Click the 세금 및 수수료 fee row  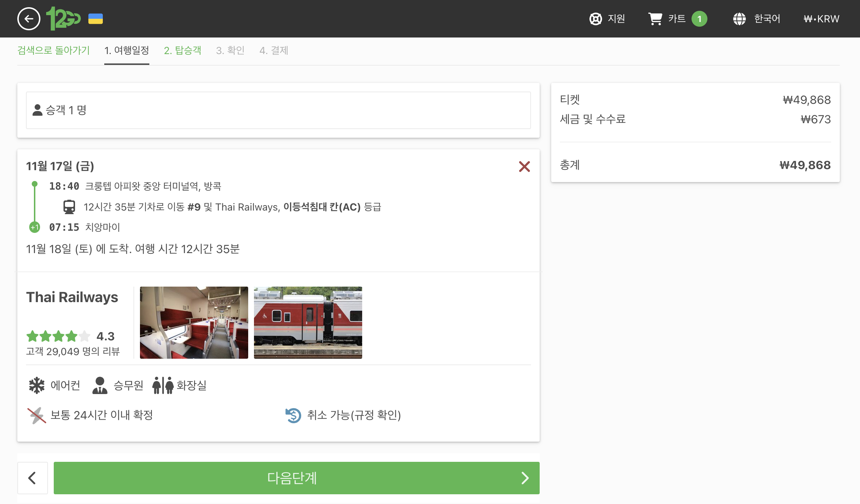coord(696,119)
